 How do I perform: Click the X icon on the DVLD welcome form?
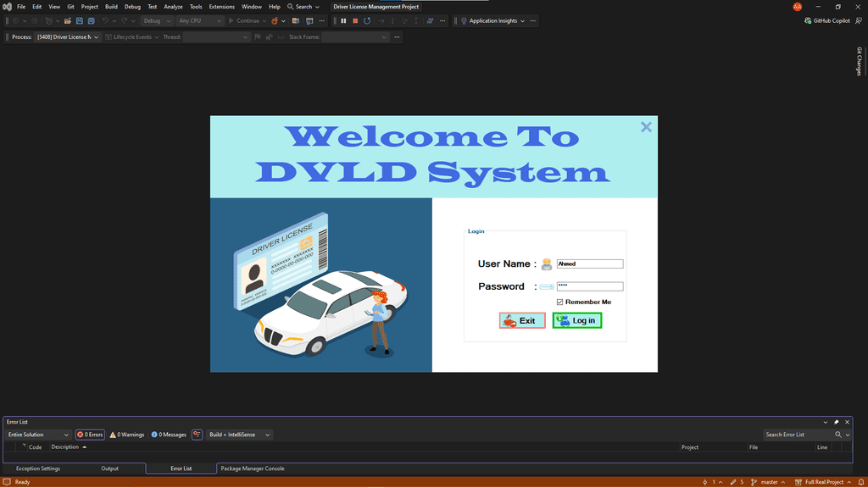646,127
